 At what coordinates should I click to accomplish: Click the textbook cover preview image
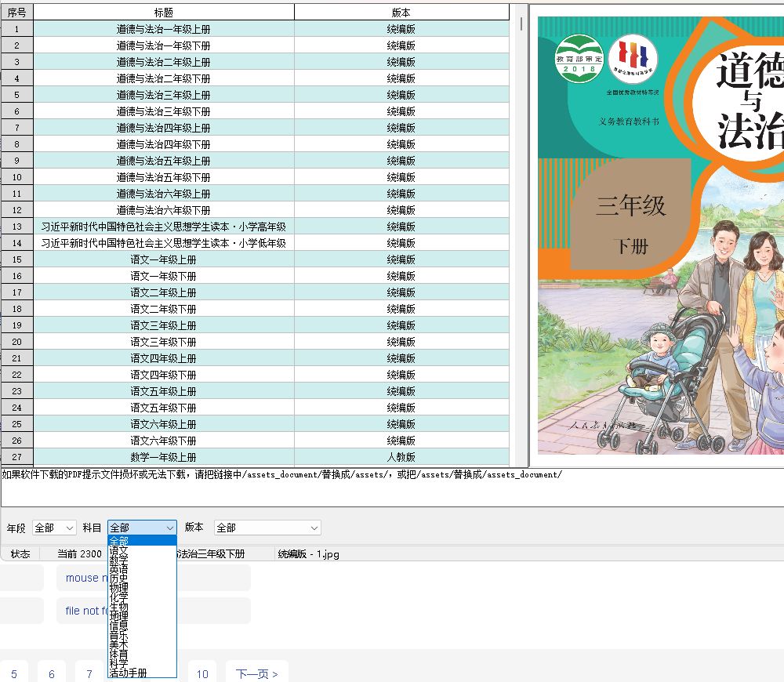tap(660, 235)
